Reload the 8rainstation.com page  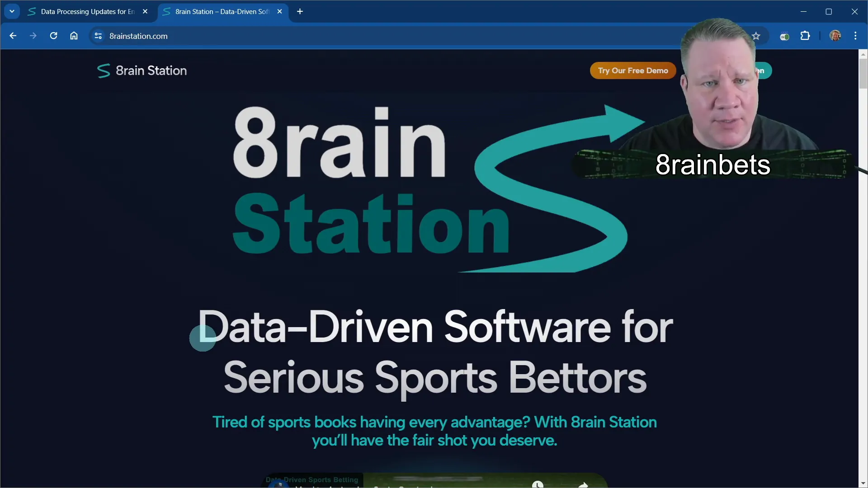coord(53,36)
